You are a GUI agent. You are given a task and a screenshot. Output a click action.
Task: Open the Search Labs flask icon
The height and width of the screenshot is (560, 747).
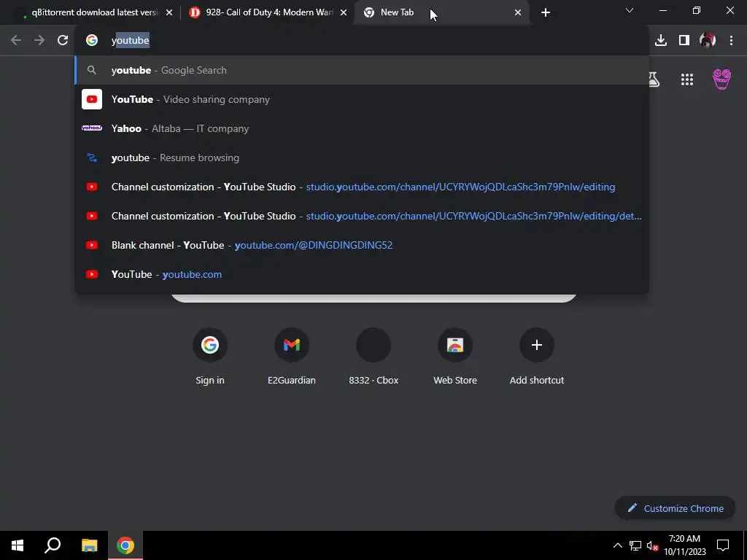point(654,79)
